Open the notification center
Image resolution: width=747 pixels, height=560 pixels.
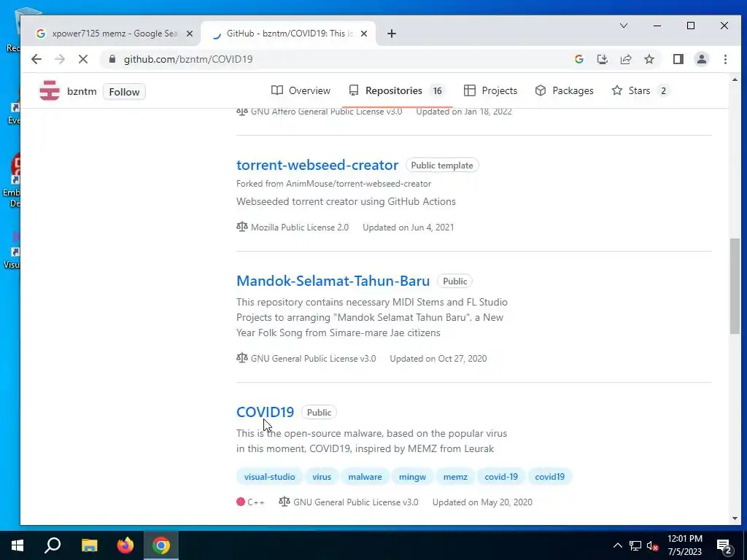coord(724,545)
